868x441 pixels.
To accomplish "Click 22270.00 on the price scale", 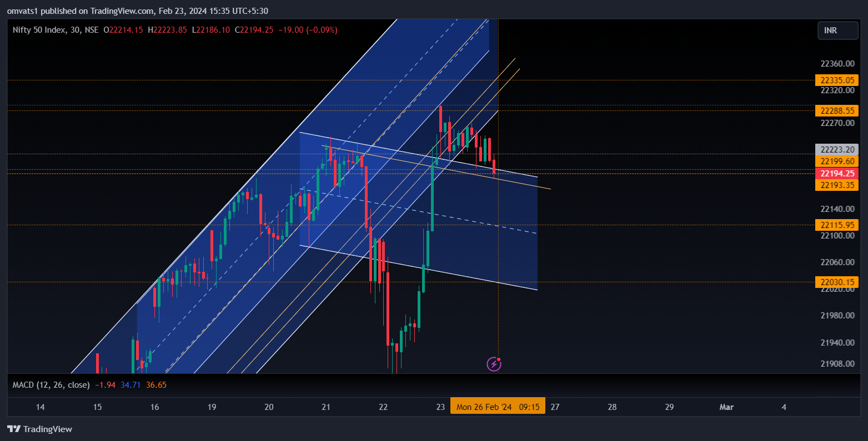I will pyautogui.click(x=837, y=123).
